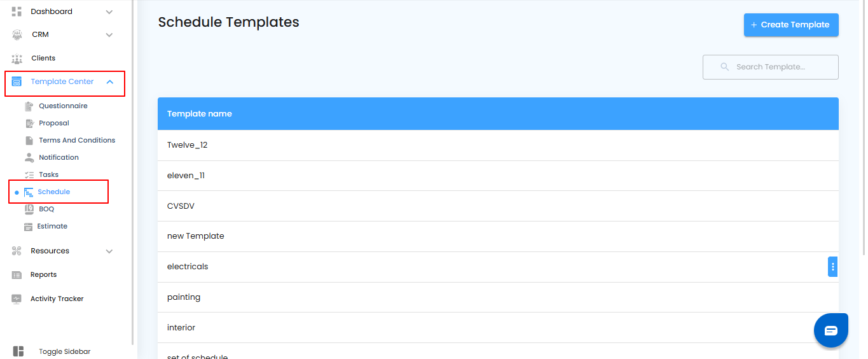
Task: Click the Questionnaire clipboard icon
Action: 29,106
